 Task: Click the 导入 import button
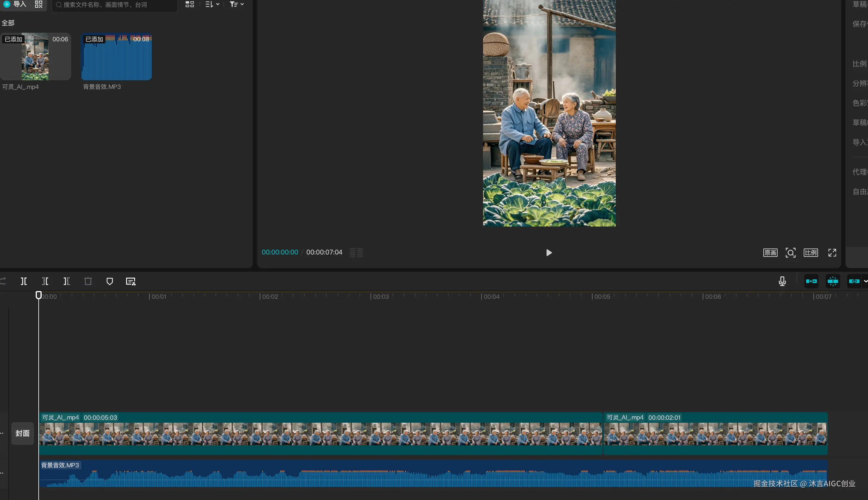[x=15, y=4]
